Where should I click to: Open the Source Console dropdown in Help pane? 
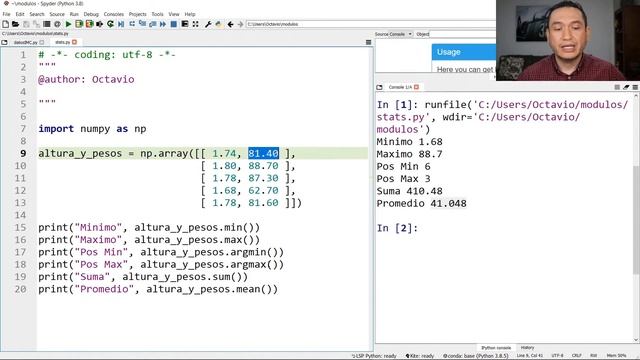click(393, 34)
